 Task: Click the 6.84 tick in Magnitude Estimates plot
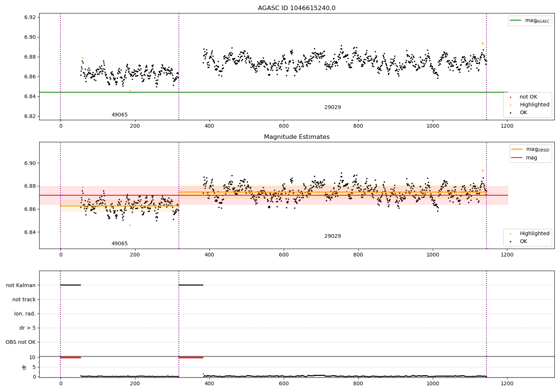click(30, 232)
